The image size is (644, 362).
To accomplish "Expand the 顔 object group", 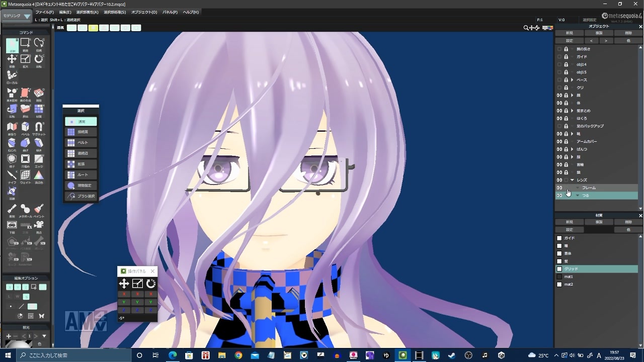I will point(572,95).
